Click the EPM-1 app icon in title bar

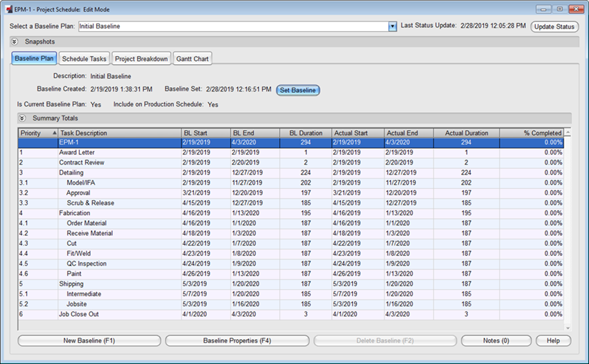[8, 10]
